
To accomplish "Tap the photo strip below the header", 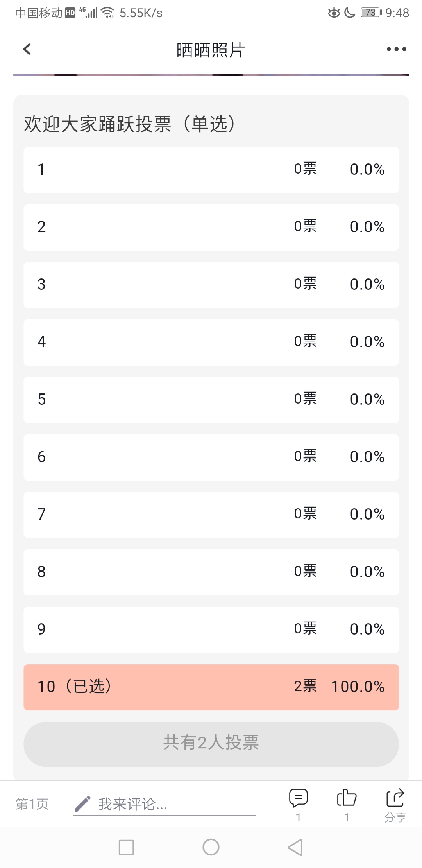I will pos(211,75).
